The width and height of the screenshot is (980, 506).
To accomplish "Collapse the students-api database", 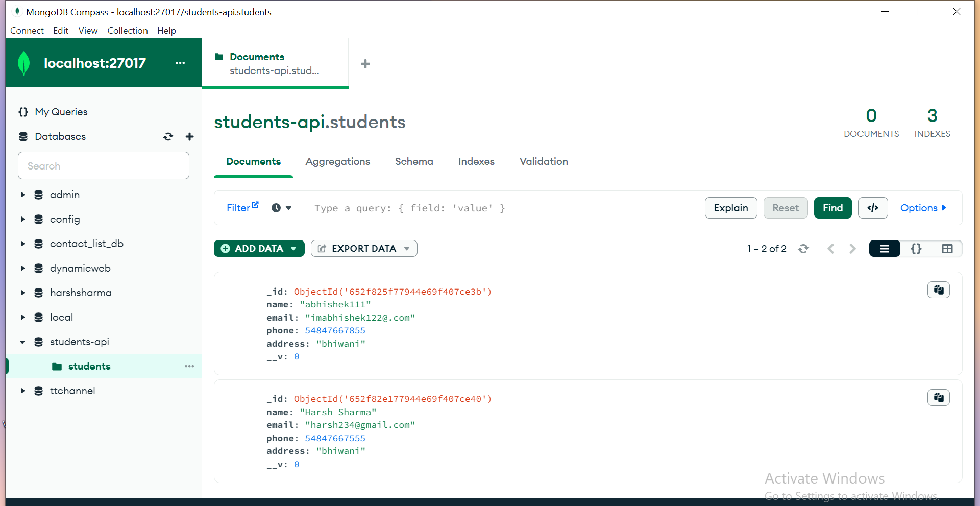I will click(x=22, y=342).
